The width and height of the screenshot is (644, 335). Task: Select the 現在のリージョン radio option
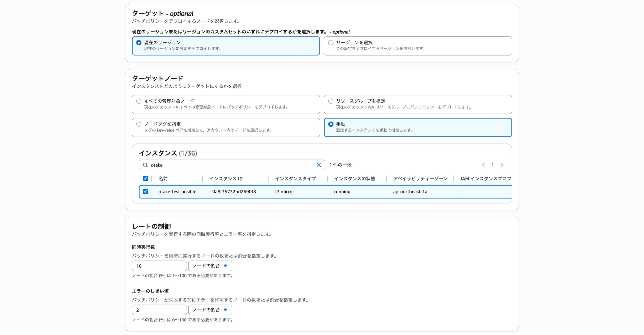click(139, 42)
